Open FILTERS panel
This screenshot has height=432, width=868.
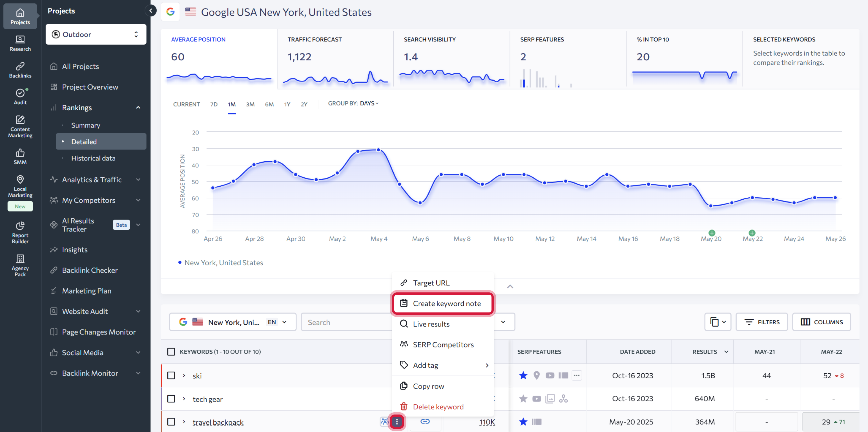click(x=761, y=322)
